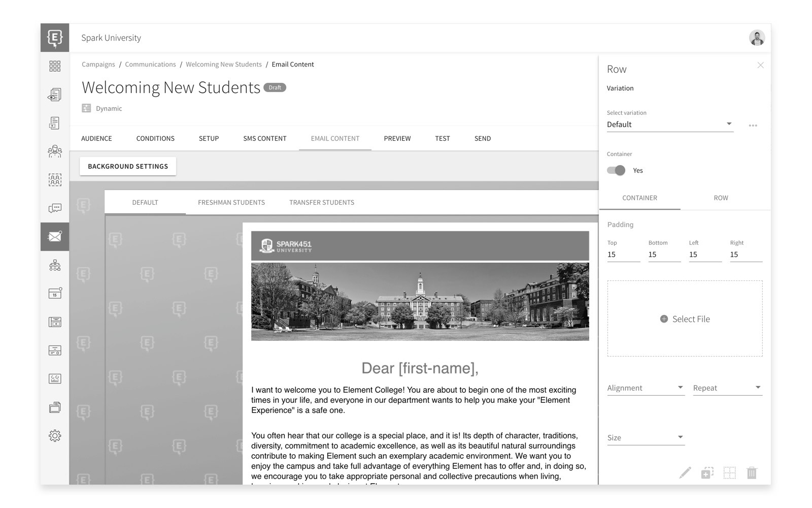The height and width of the screenshot is (508, 812).
Task: Select the Spark451 University header banner
Action: 420,246
